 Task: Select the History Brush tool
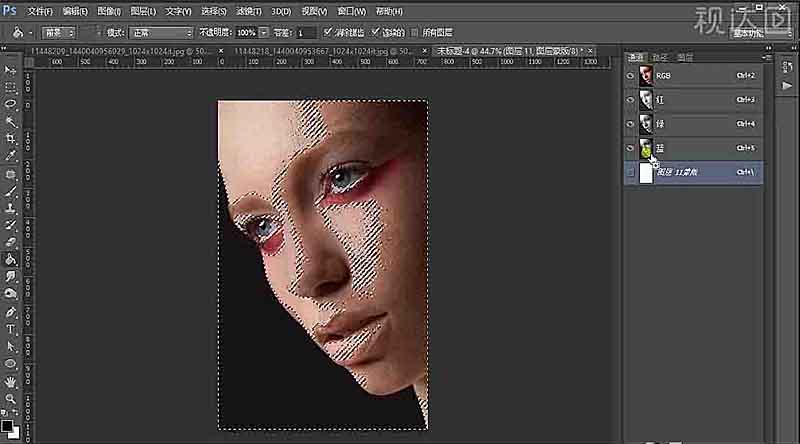click(10, 225)
